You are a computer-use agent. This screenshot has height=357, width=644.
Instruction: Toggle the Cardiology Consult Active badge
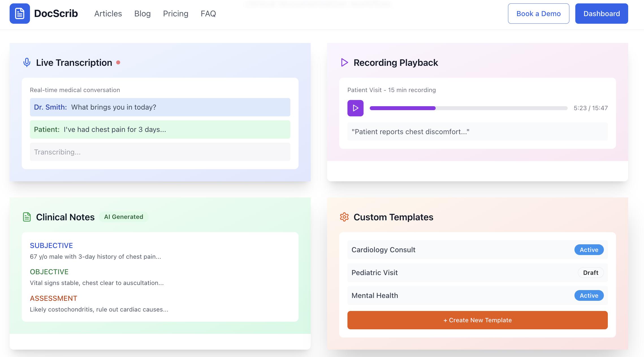pos(589,250)
